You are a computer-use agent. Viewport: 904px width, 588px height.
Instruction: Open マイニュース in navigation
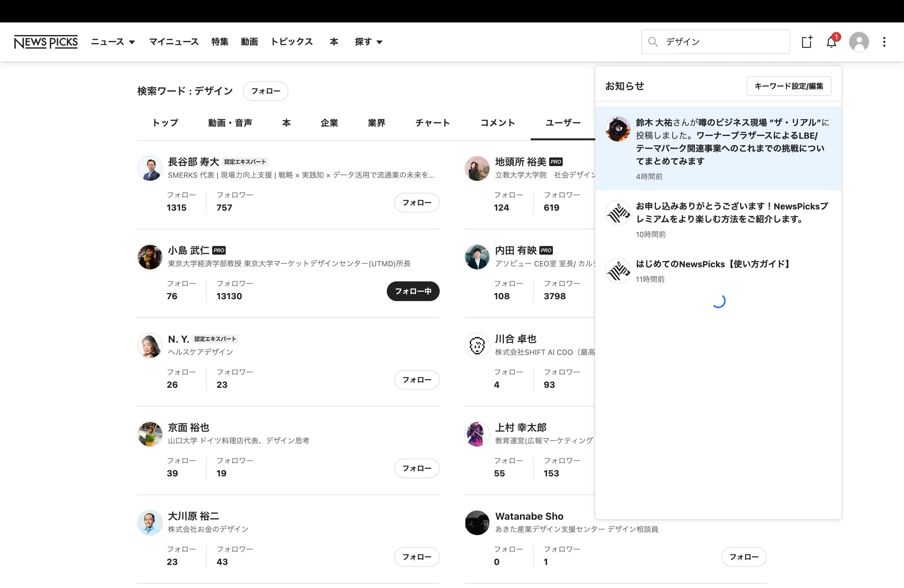coord(174,42)
